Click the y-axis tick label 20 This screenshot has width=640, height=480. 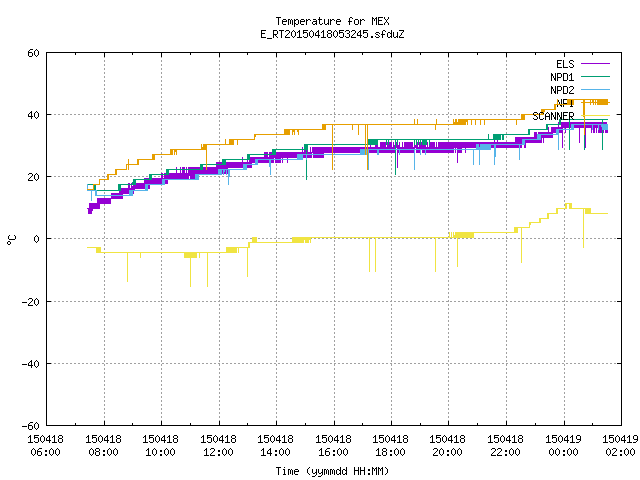[x=33, y=177]
